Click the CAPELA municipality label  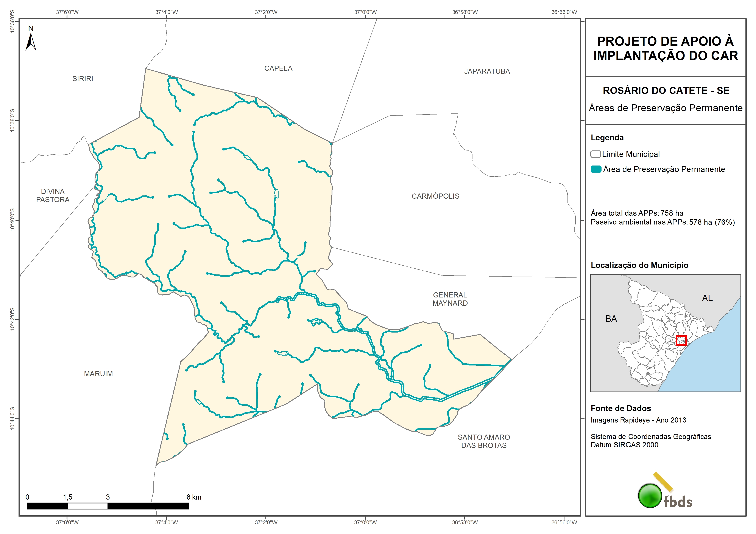tap(278, 68)
